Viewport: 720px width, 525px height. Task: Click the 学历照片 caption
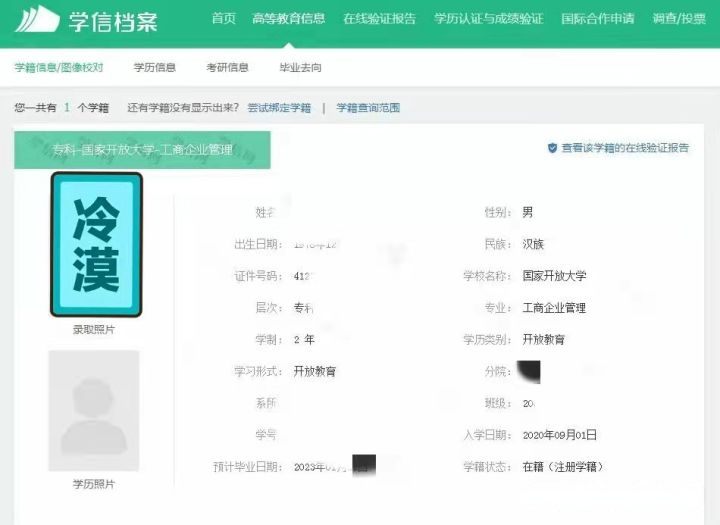94,484
